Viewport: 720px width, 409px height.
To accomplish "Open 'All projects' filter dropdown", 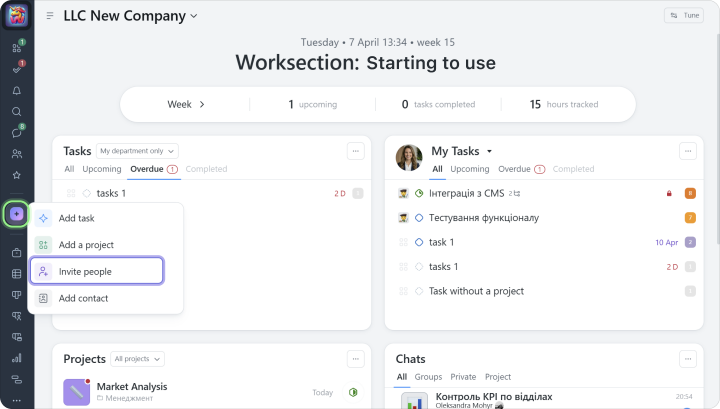I will coord(138,359).
